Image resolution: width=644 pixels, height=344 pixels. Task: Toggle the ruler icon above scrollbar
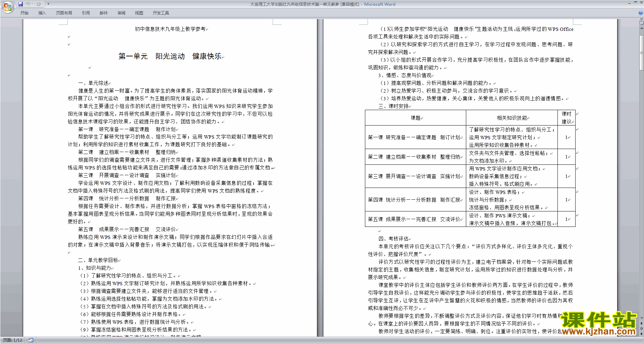click(x=641, y=23)
